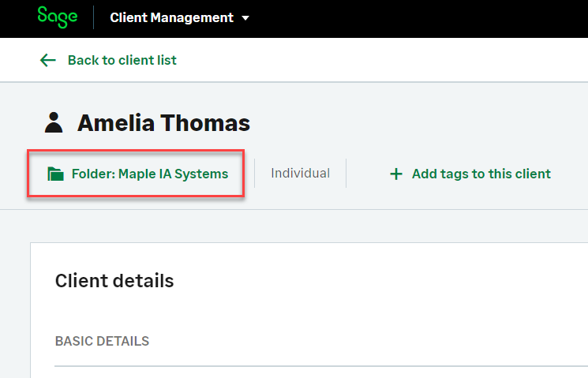Open the Maple IA Systems folder link
588x378 pixels.
(149, 174)
